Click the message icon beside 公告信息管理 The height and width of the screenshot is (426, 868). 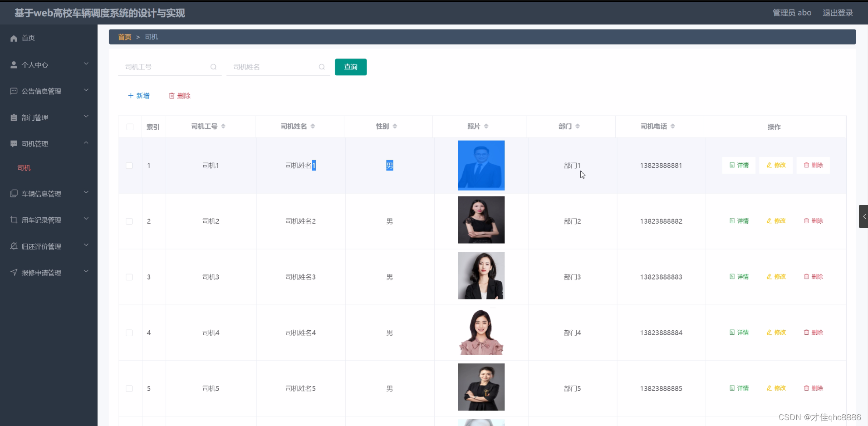click(14, 91)
